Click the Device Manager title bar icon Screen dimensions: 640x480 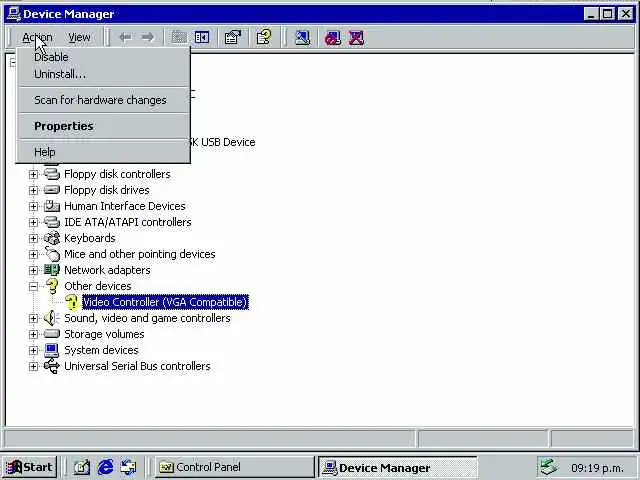coord(14,14)
